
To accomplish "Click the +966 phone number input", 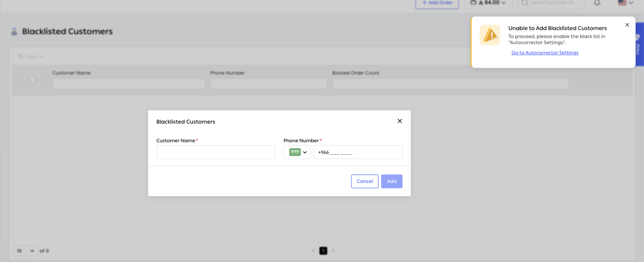I will point(358,152).
